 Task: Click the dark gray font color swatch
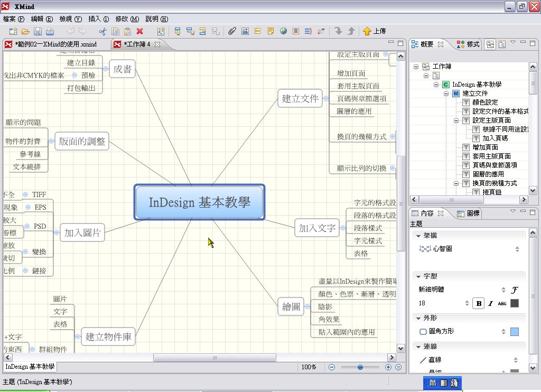point(515,303)
